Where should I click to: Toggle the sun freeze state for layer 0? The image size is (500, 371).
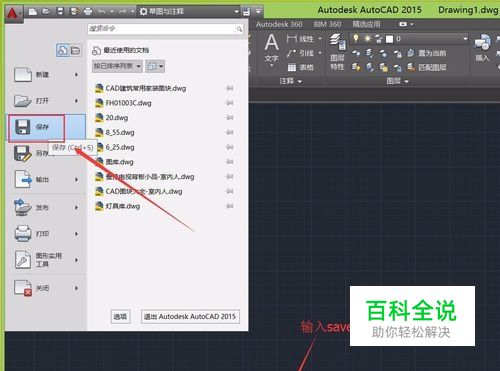pos(367,39)
